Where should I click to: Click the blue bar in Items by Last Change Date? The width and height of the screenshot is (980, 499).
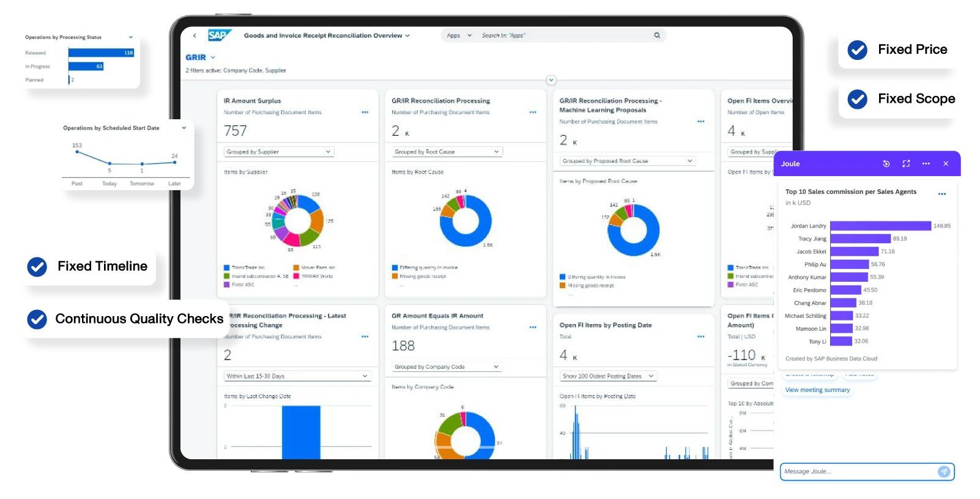[x=301, y=432]
